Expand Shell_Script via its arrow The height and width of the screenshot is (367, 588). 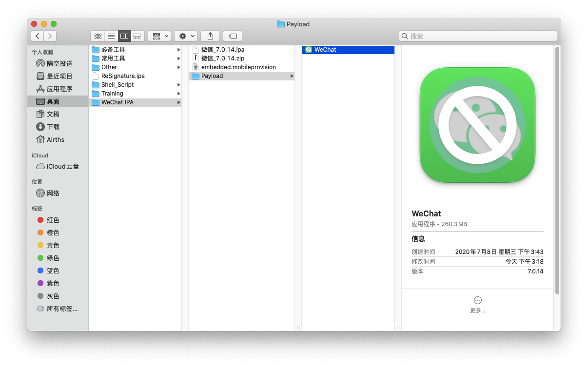pyautogui.click(x=179, y=85)
